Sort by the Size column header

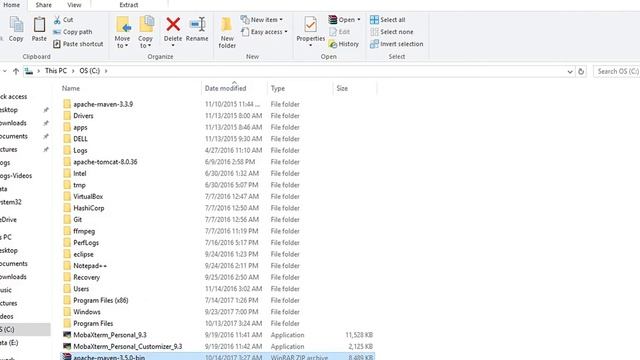pos(342,88)
